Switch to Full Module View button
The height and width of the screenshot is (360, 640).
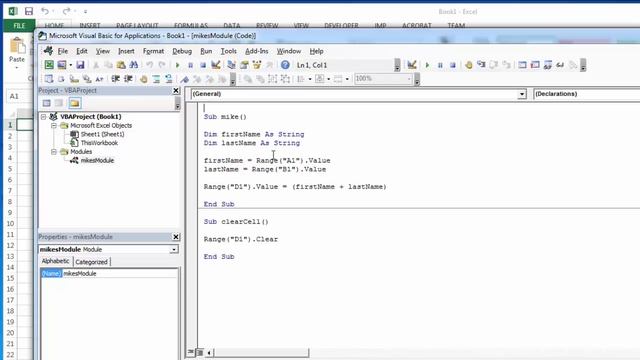point(200,352)
